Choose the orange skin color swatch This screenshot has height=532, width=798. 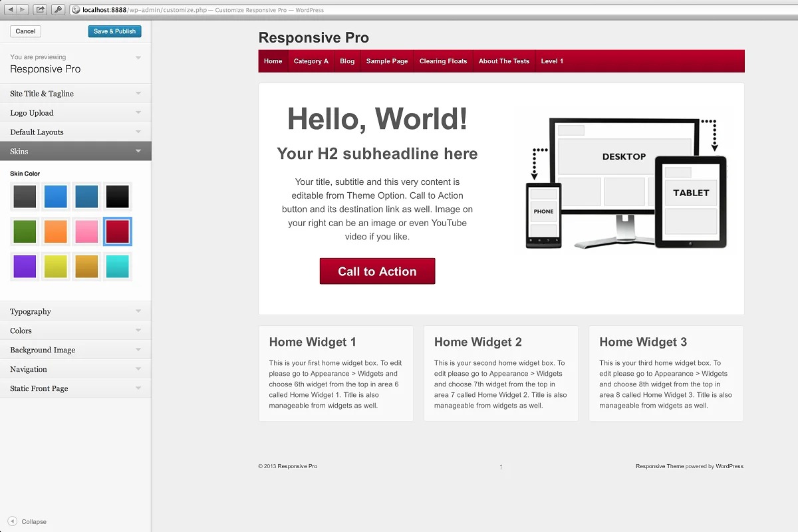click(56, 231)
